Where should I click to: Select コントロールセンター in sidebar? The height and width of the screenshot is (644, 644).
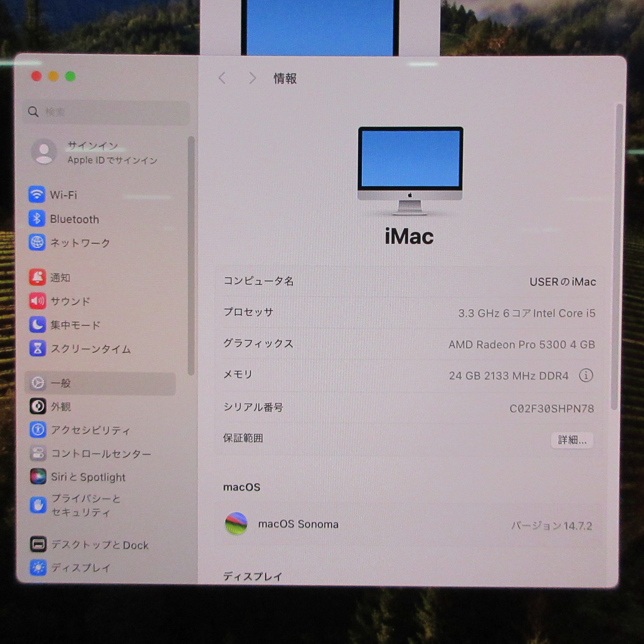pyautogui.click(x=101, y=454)
